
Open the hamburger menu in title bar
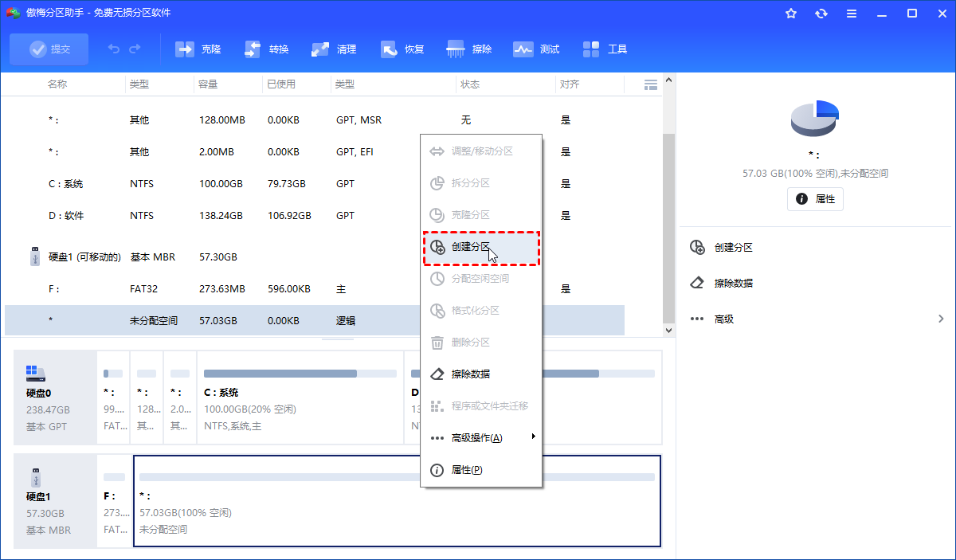tap(852, 14)
